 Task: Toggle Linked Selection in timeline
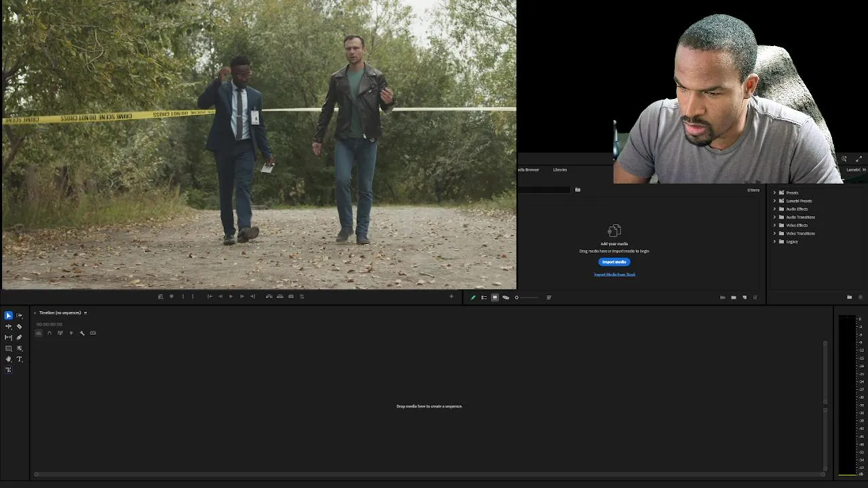[60, 333]
